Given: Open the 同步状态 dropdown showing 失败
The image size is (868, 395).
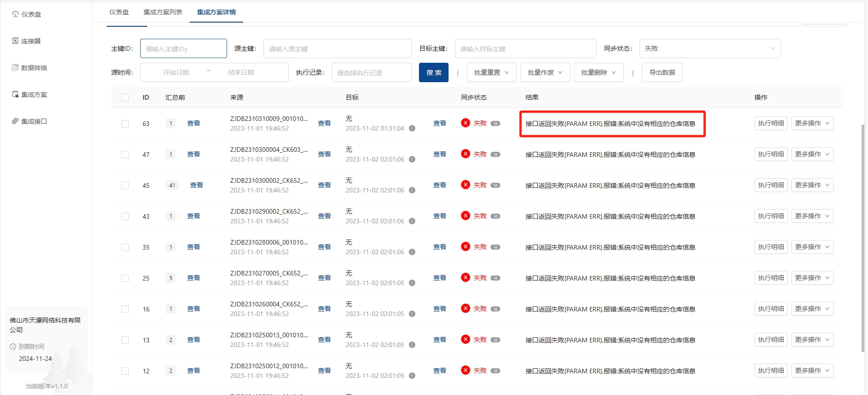Looking at the screenshot, I should click(710, 48).
